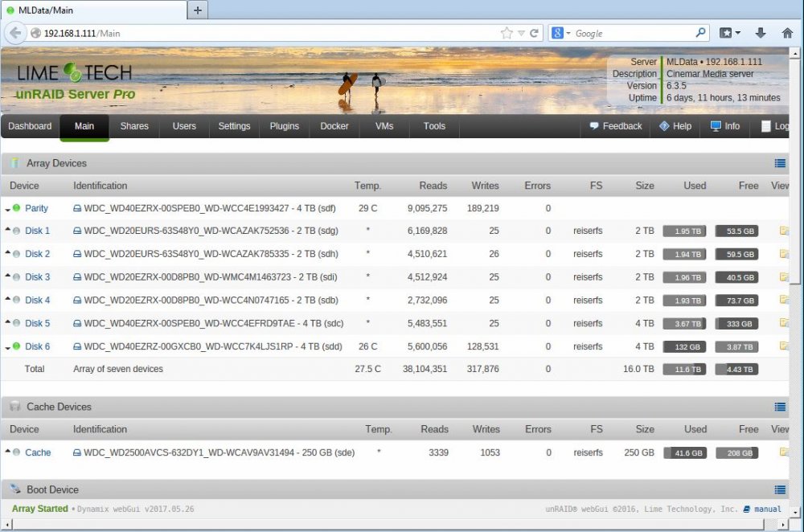Screen dimensions: 804x532
Task: Browse Cache via its folder icon
Action: pyautogui.click(x=784, y=452)
